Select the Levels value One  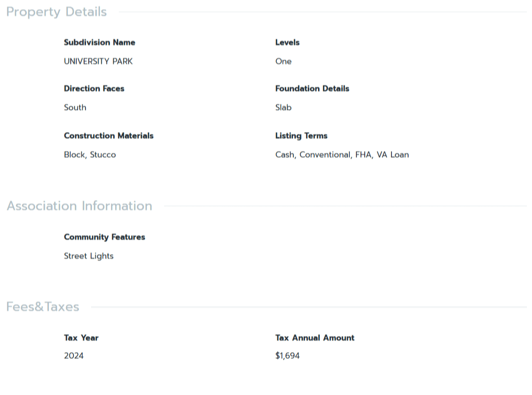[x=283, y=62]
